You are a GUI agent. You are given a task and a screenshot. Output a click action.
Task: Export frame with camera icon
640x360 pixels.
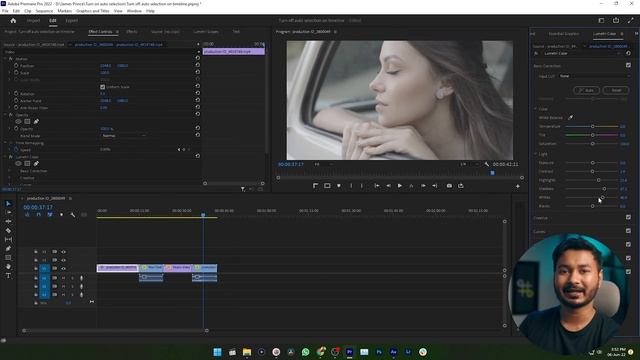point(449,186)
